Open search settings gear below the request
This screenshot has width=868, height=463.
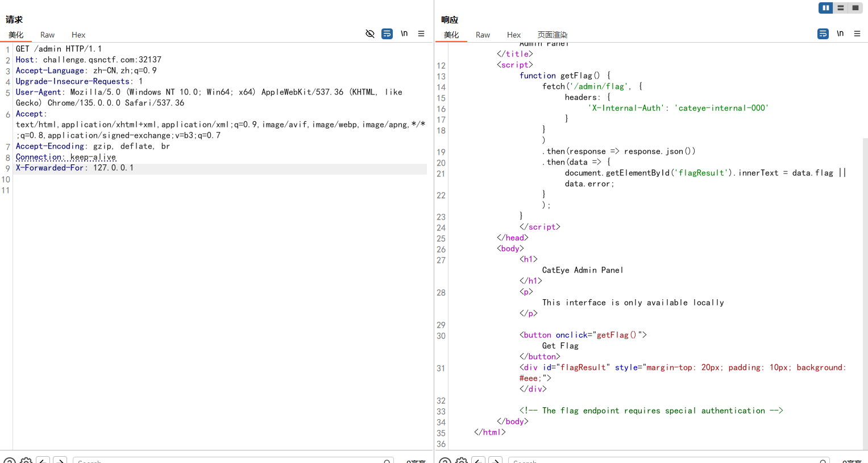click(x=26, y=460)
